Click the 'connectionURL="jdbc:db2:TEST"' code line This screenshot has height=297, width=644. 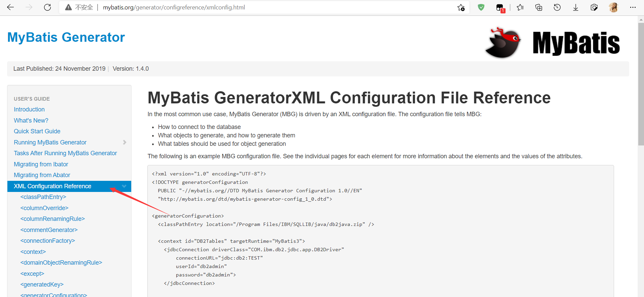click(219, 258)
